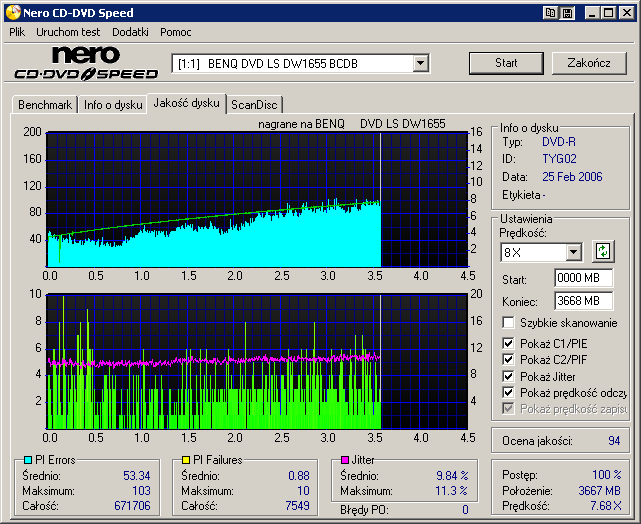Click PI Errors total 671706
The width and height of the screenshot is (641, 524).
pos(132,506)
